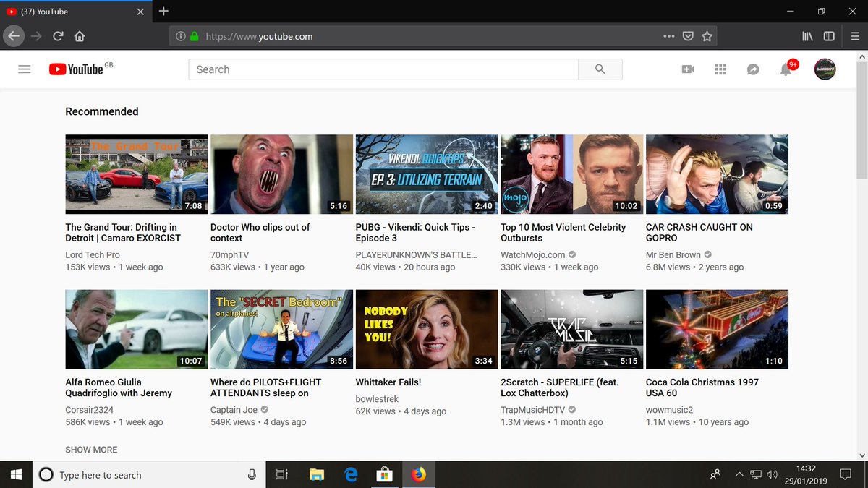
Task: Open File Explorer from taskbar
Action: 316,475
